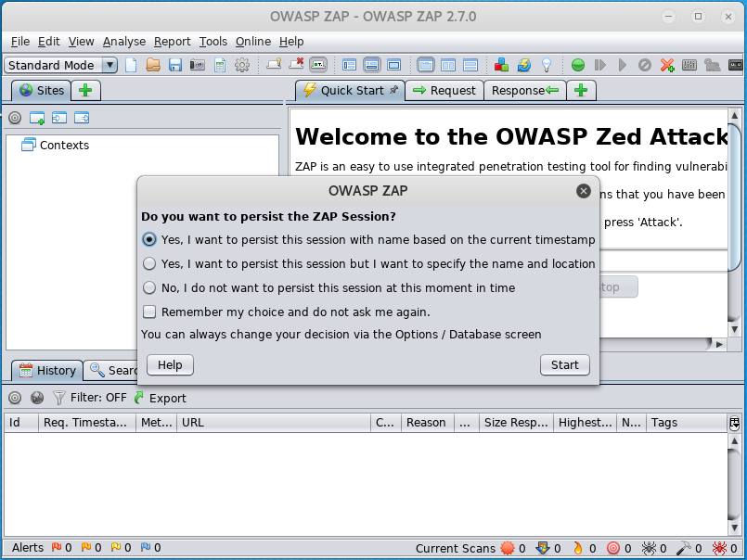Click the Expand Sites Tab layout icon

click(x=349, y=65)
